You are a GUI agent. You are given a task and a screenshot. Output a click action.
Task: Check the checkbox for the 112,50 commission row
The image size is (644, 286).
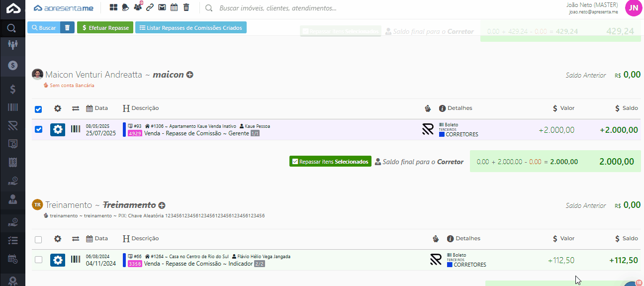point(38,260)
